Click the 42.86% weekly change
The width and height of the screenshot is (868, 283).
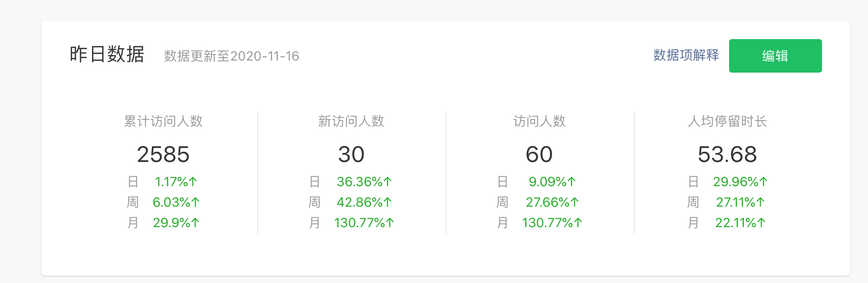[364, 202]
